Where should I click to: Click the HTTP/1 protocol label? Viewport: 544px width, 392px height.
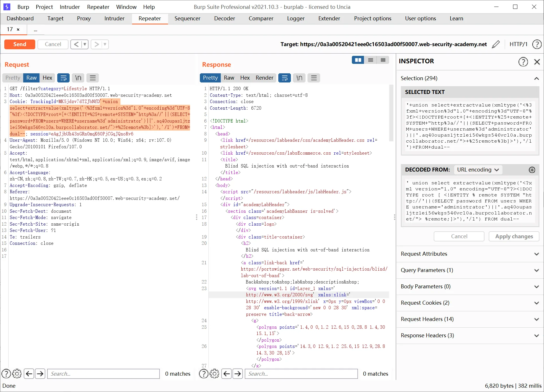519,44
